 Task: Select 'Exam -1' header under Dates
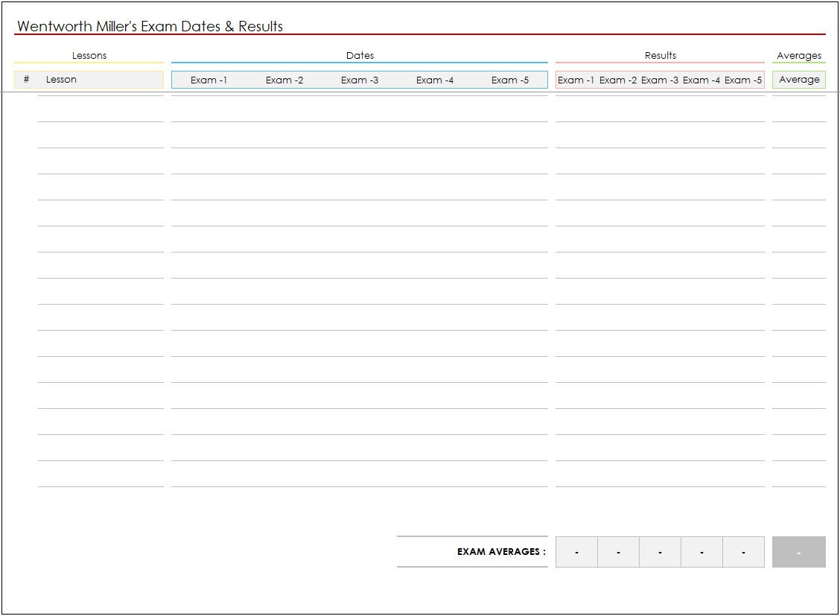point(209,80)
